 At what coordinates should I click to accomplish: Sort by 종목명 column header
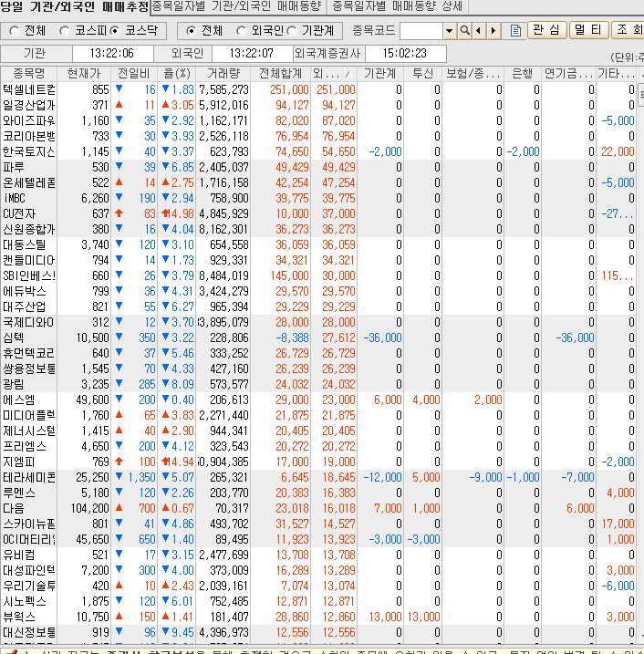click(29, 73)
